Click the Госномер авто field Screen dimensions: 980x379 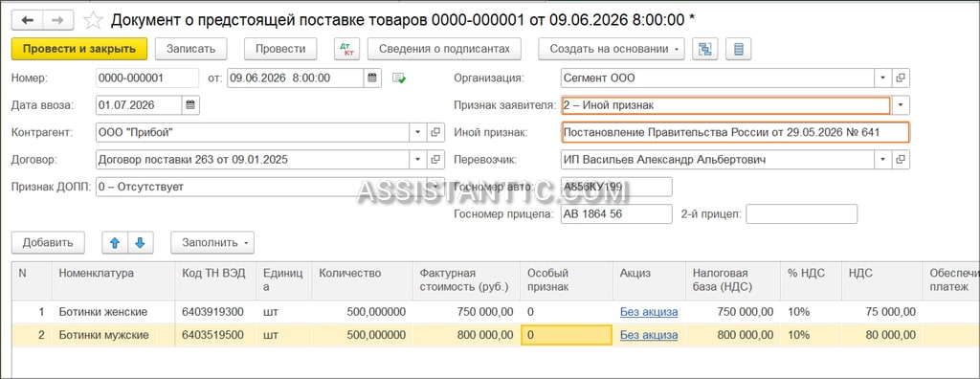pos(616,187)
